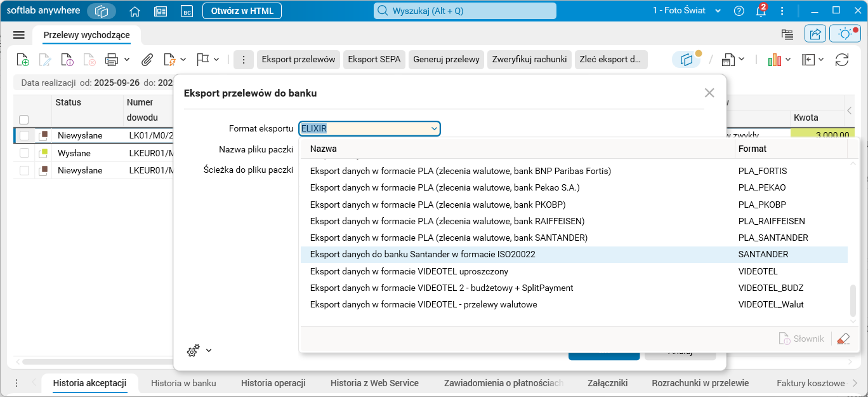Click the share icon button
Screen dimensions: 868x397
815,34
